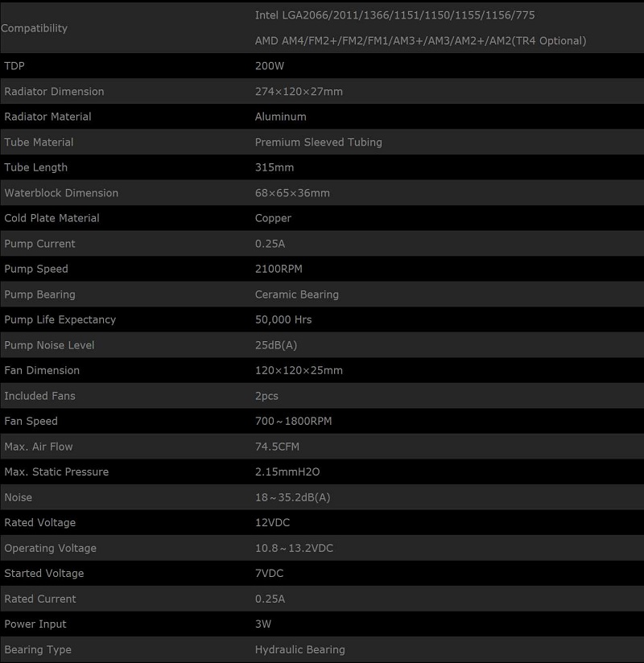The image size is (644, 663).
Task: Select the Fan Speed 700~1800RPM value
Action: (293, 421)
